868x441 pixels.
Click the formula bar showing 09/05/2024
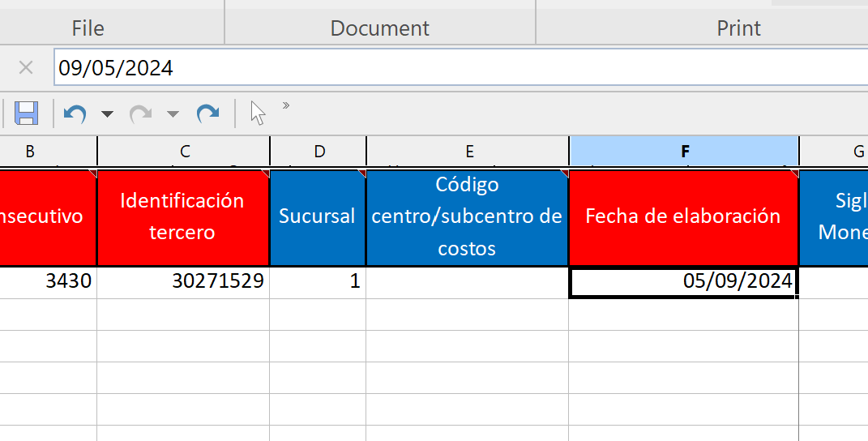(x=454, y=68)
